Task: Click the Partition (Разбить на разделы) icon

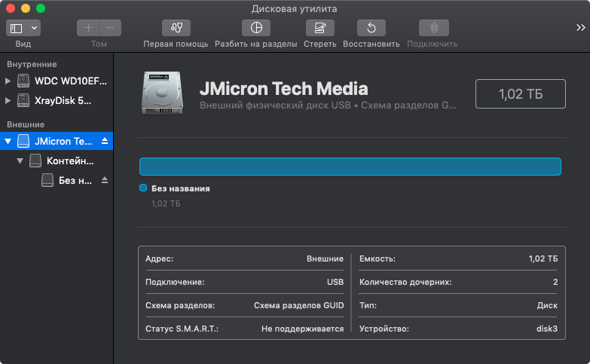Action: point(255,28)
